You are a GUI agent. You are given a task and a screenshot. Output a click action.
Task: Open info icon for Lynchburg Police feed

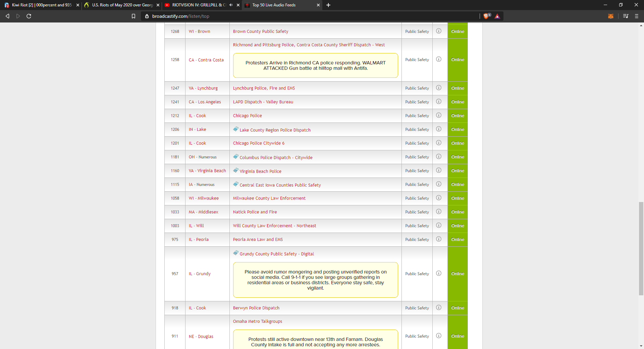(x=439, y=88)
